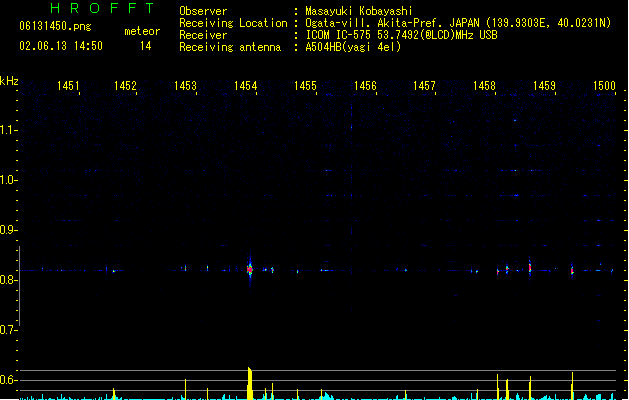Click time axis marker 1456
The width and height of the screenshot is (629, 400).
[x=365, y=85]
